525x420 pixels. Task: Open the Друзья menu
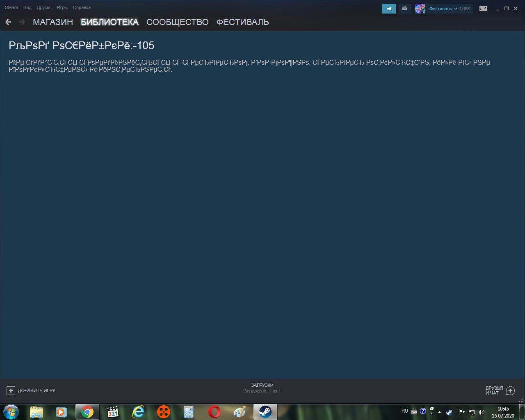click(x=44, y=7)
